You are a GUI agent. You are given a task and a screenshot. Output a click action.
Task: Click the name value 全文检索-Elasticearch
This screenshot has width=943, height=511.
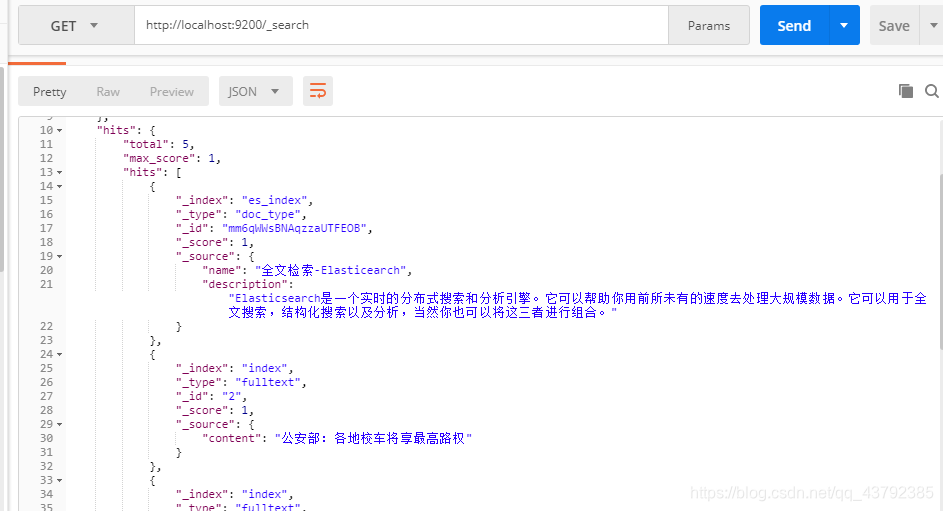click(330, 271)
